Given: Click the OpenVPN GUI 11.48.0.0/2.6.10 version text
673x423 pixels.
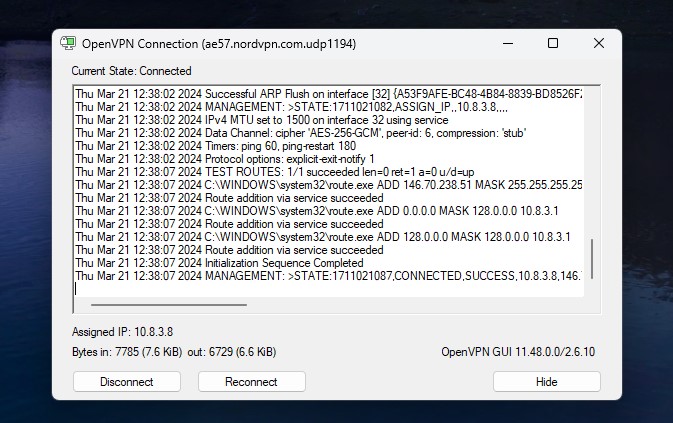Looking at the screenshot, I should coord(518,352).
